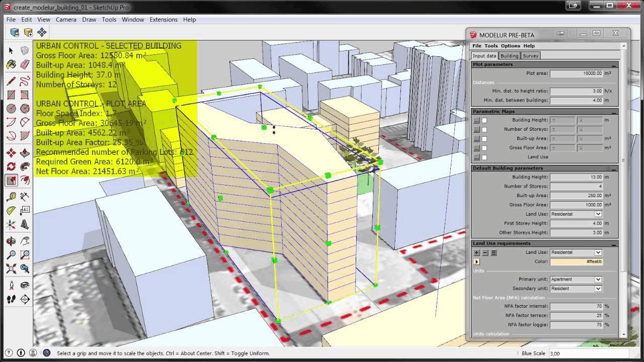
Task: Open Default Building Land Use dropdown
Action: pos(576,214)
